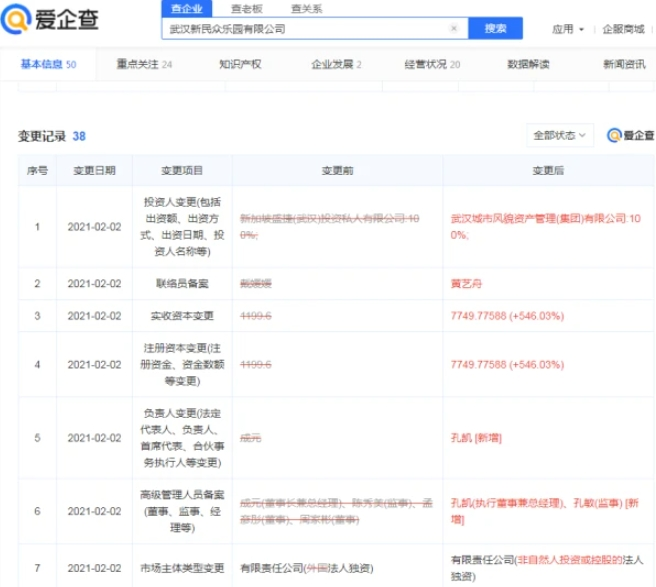Viewport: 656px width, 587px height.
Task: Click the 爱企查 watermark logo beside filter
Action: click(630, 135)
